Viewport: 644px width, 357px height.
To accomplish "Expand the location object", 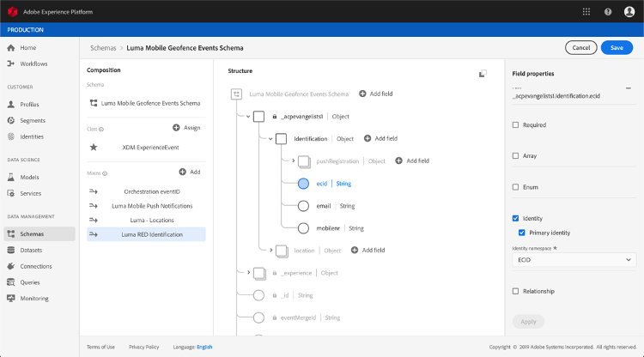I will 271,250.
